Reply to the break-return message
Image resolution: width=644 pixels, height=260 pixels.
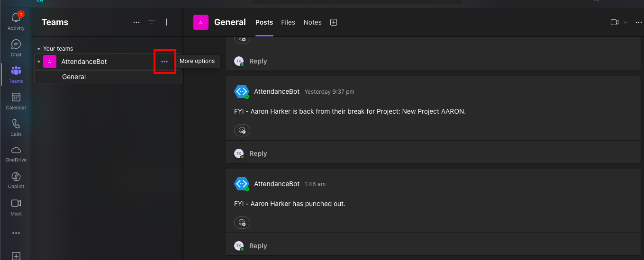[258, 153]
